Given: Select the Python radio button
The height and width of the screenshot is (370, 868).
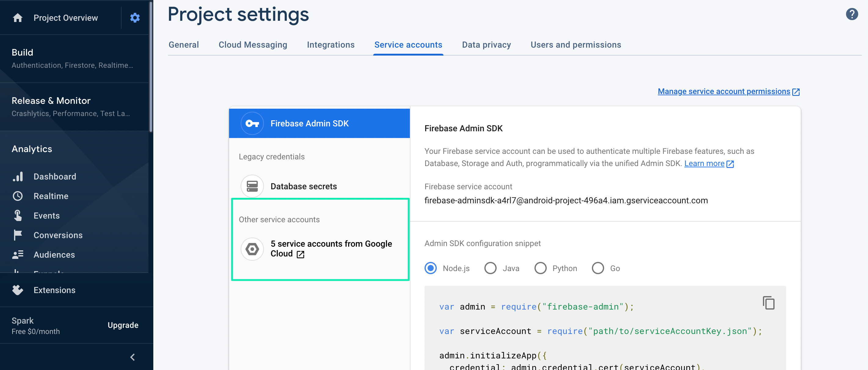Looking at the screenshot, I should tap(541, 268).
